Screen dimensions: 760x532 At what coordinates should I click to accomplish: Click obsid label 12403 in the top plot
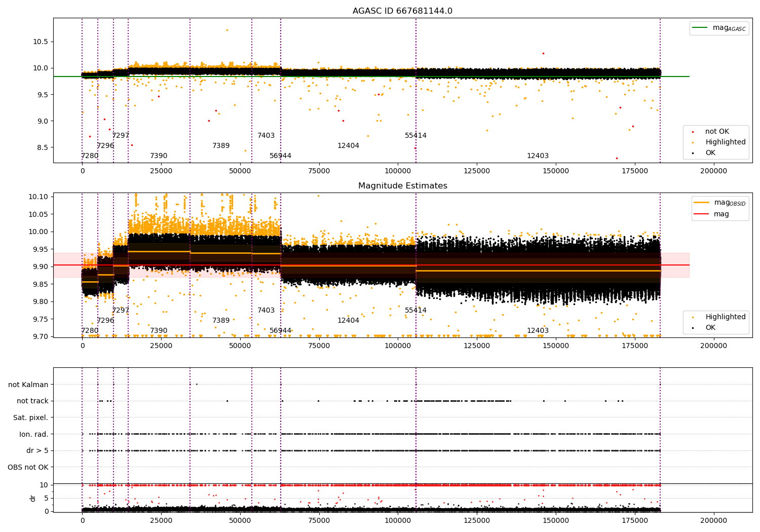[538, 156]
